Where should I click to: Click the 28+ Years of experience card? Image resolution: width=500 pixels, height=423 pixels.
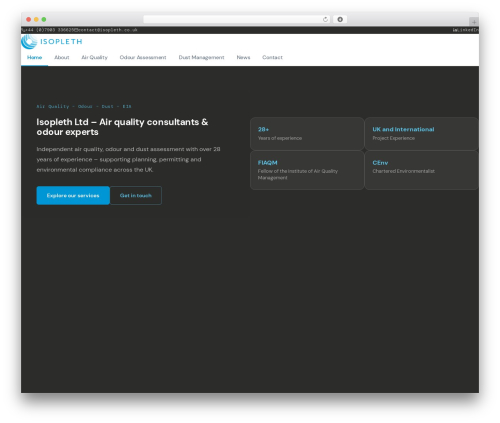pyautogui.click(x=307, y=134)
